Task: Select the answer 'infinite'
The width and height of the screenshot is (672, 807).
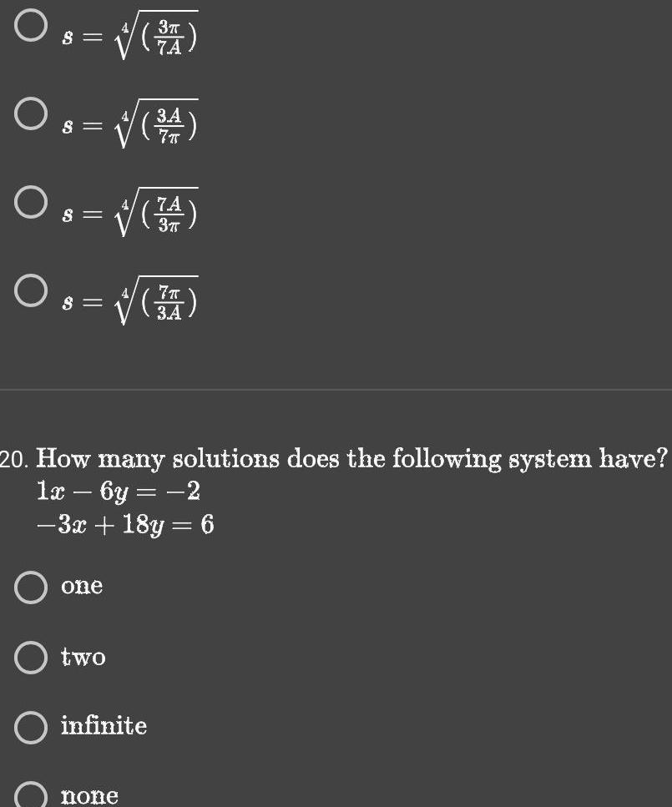Action: pyautogui.click(x=30, y=727)
